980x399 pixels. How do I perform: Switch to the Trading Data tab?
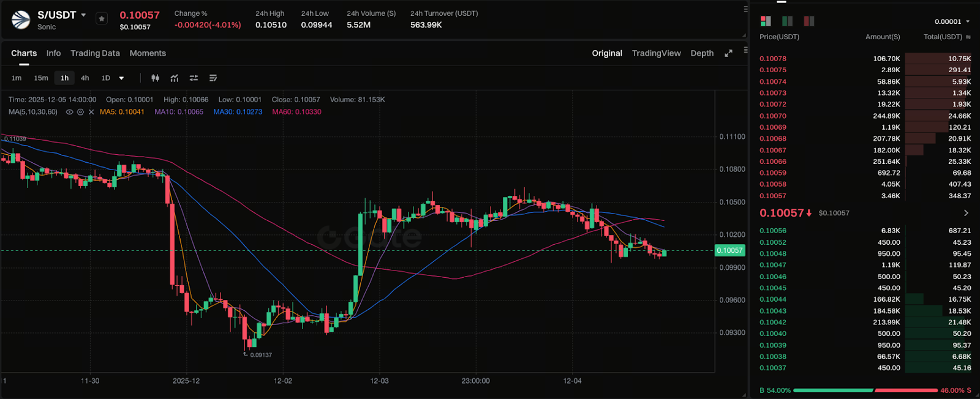(95, 53)
